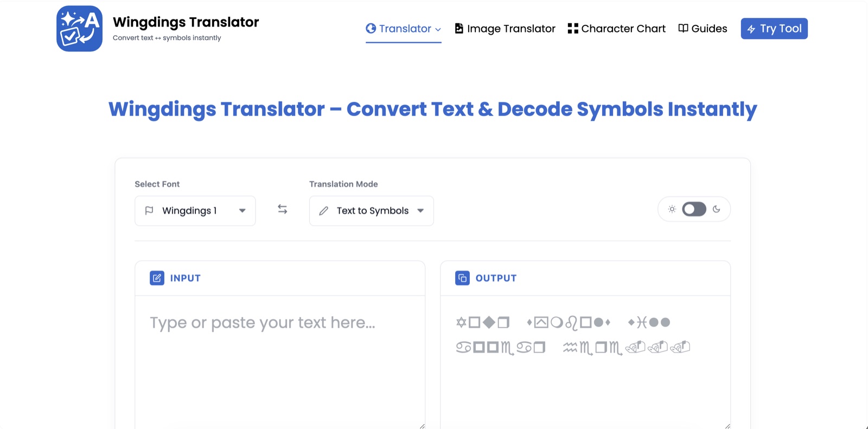Open the Guides page
Screen dimensions: 868x429
[703, 29]
